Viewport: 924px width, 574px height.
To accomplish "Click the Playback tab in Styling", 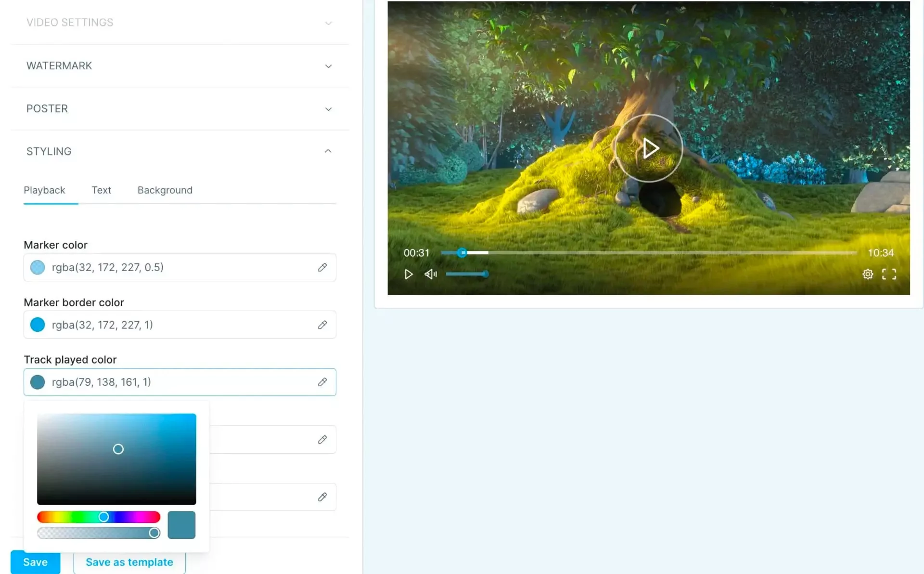I will (x=45, y=190).
